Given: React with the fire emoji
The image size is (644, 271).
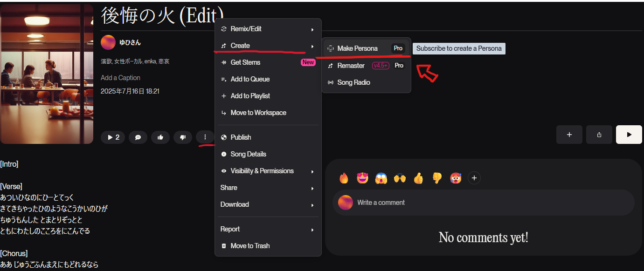Looking at the screenshot, I should pyautogui.click(x=344, y=178).
